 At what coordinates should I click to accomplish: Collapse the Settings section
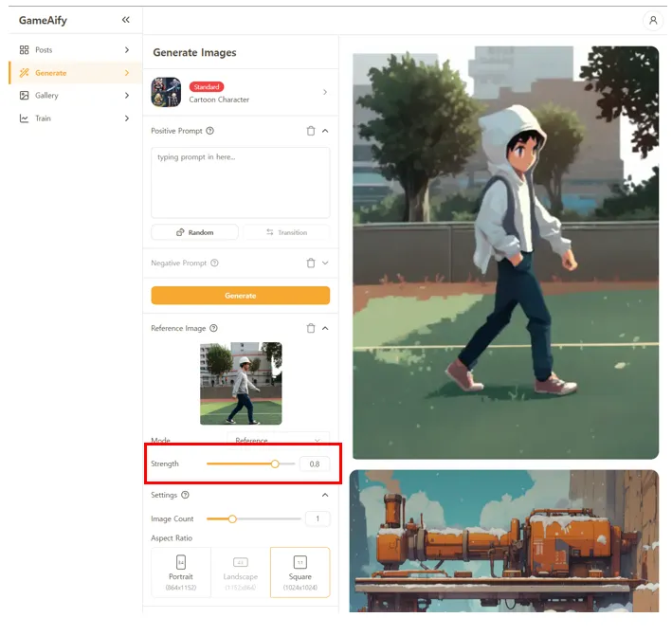325,495
